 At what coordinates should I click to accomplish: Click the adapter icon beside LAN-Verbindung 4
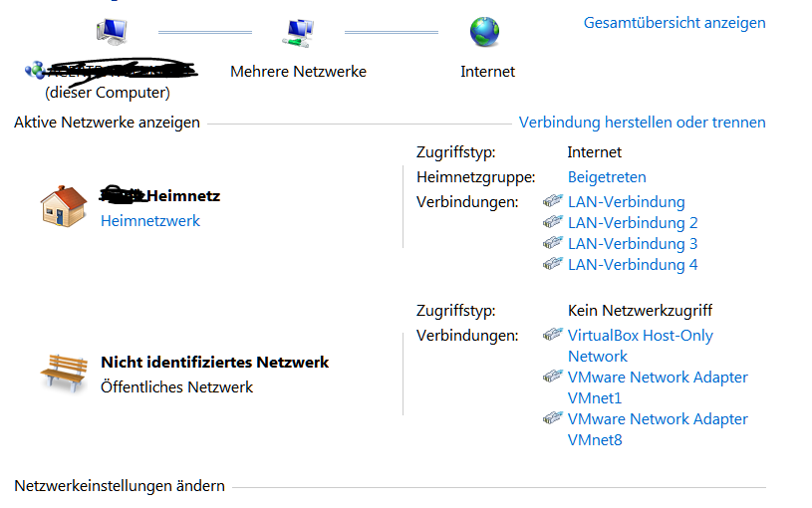point(553,264)
